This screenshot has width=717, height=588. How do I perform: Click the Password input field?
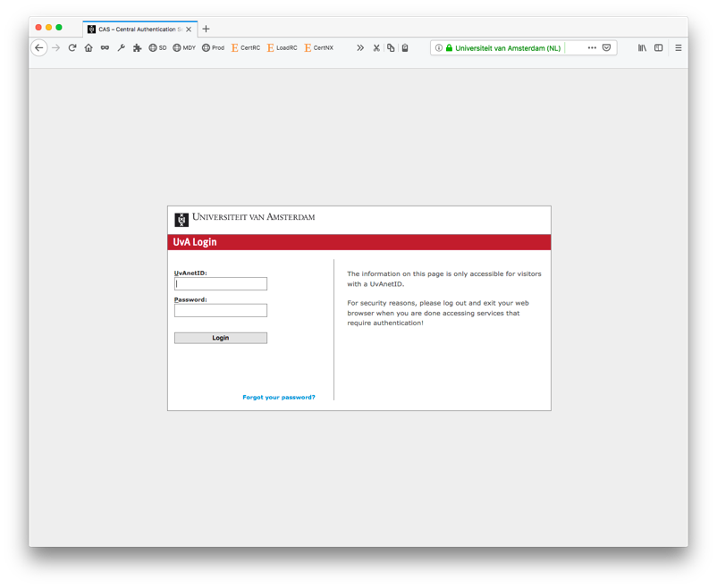221,310
